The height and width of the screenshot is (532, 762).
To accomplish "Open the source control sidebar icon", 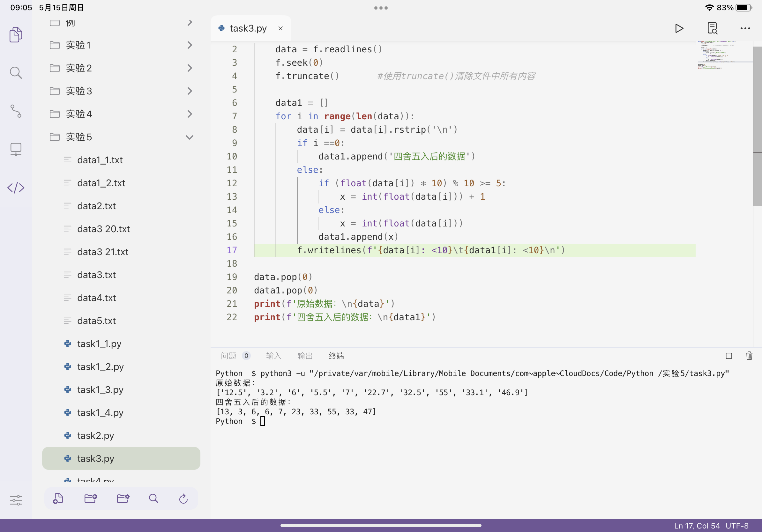I will pos(16,111).
